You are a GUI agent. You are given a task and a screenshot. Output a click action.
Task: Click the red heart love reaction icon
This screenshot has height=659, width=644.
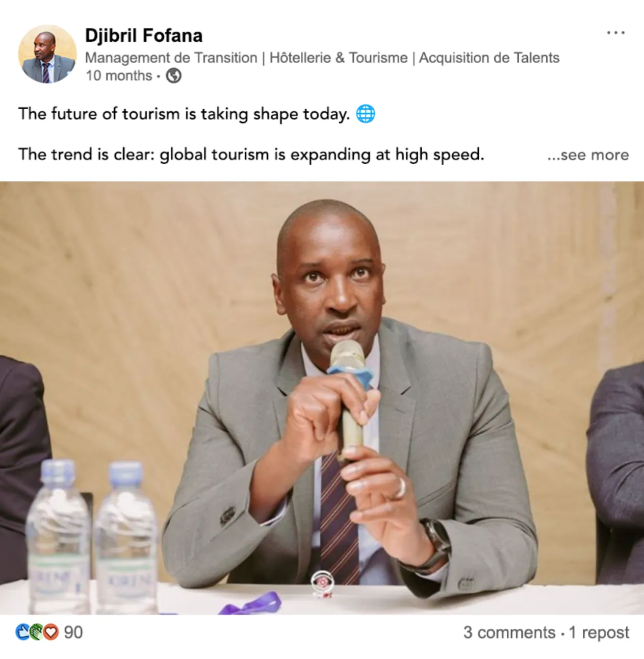pos(50,632)
